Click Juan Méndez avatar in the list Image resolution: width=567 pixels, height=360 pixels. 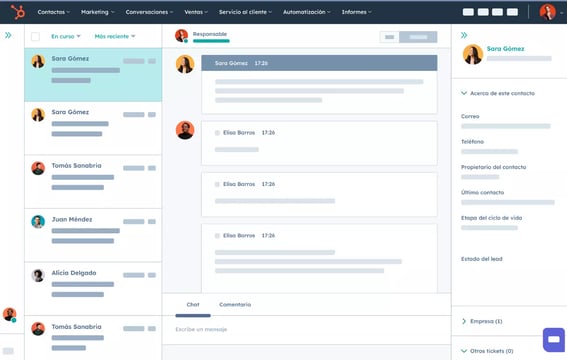(x=38, y=222)
